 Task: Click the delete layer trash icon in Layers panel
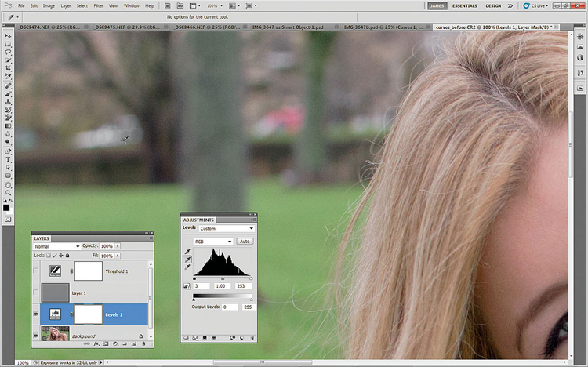(143, 343)
